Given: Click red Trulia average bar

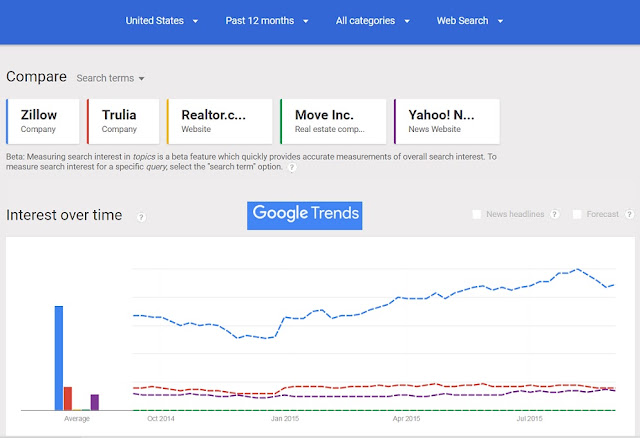Looking at the screenshot, I should click(68, 398).
